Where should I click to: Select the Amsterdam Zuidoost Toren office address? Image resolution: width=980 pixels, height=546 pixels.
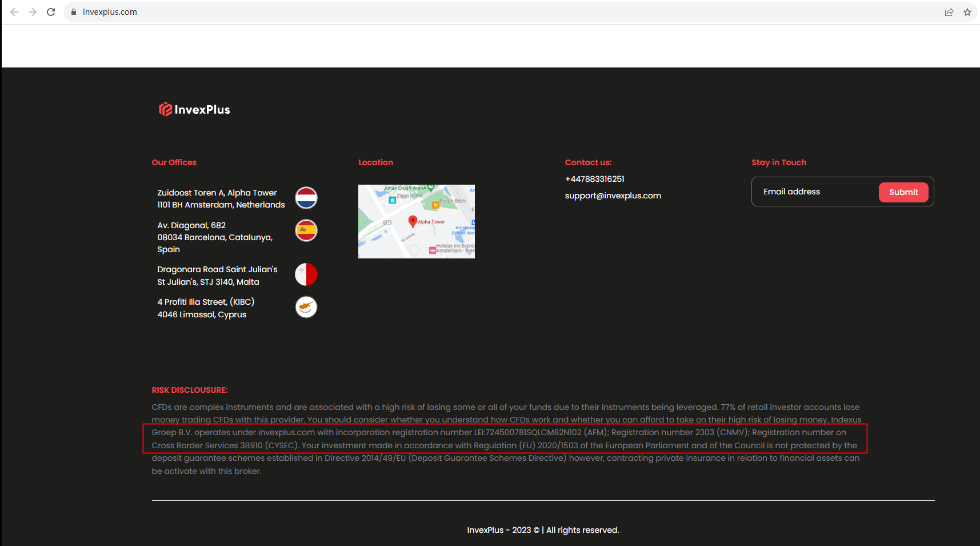coord(221,199)
